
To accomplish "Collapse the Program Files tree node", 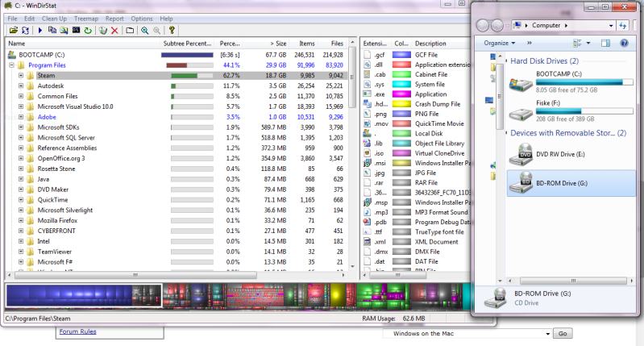I will point(11,65).
